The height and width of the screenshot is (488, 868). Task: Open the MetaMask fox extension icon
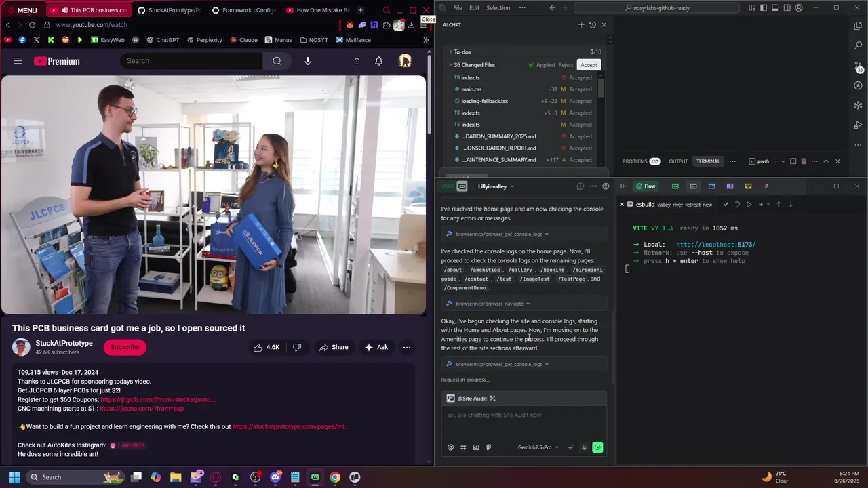click(350, 25)
